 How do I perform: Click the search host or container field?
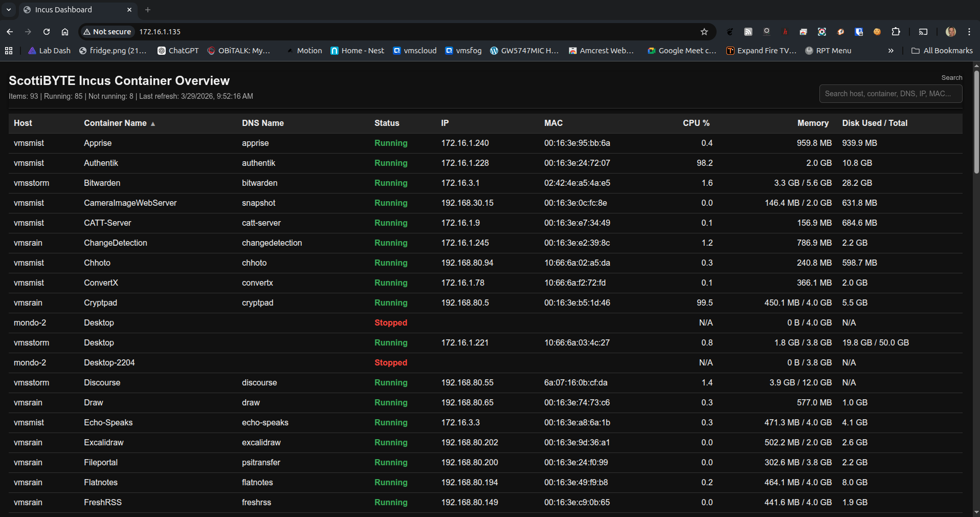tap(890, 94)
